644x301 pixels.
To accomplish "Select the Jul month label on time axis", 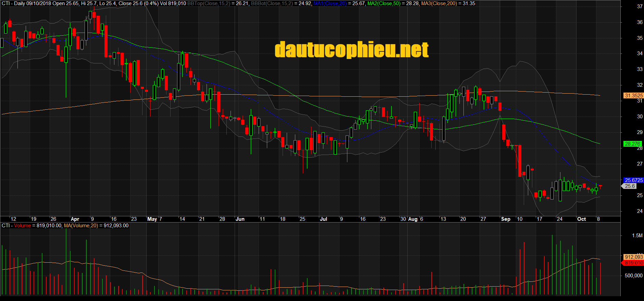I will click(x=323, y=219).
